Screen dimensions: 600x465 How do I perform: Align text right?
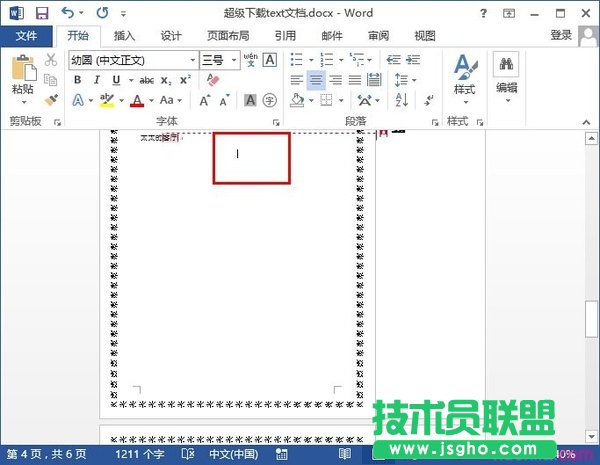coord(336,80)
